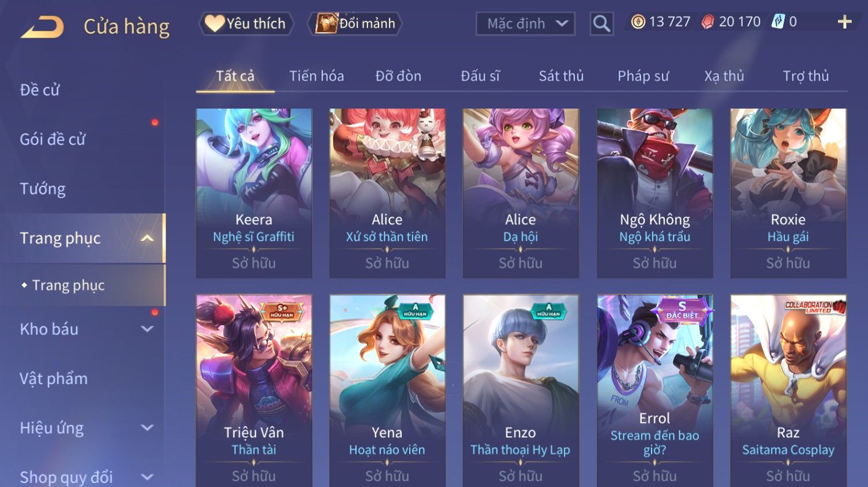Click the gold coin balance icon
Image resolution: width=868 pixels, height=487 pixels.
coord(638,22)
